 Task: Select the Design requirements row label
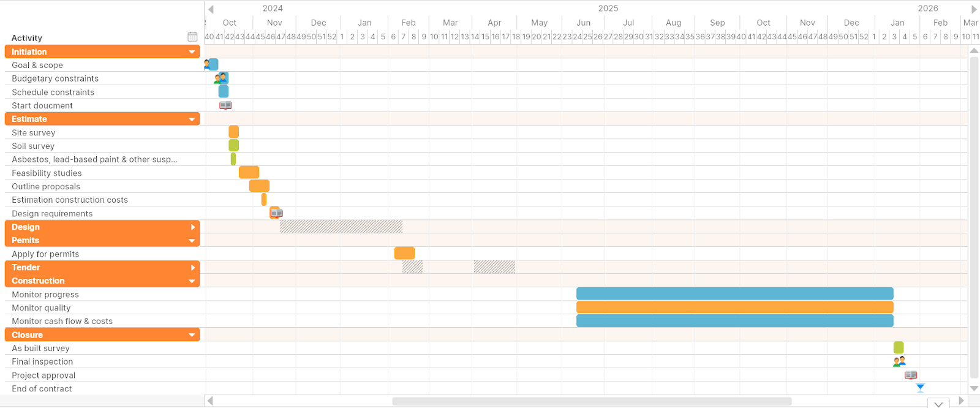[x=52, y=213]
